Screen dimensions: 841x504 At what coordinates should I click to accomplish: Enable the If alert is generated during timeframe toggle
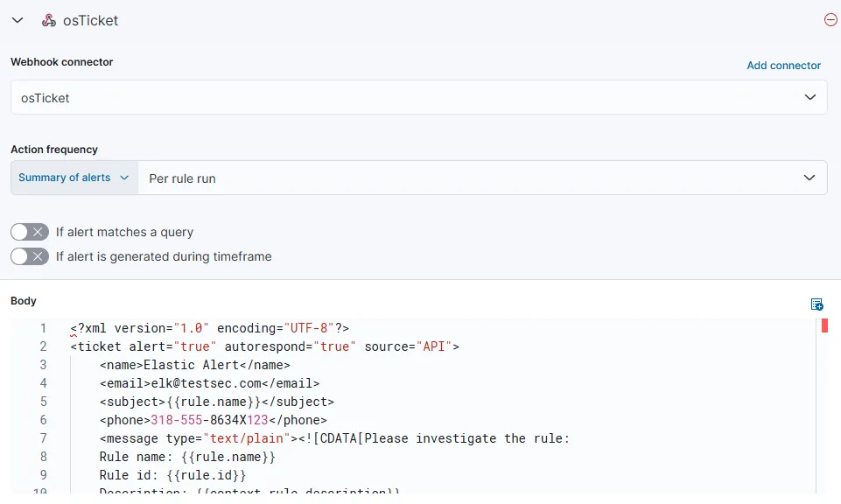pos(29,256)
